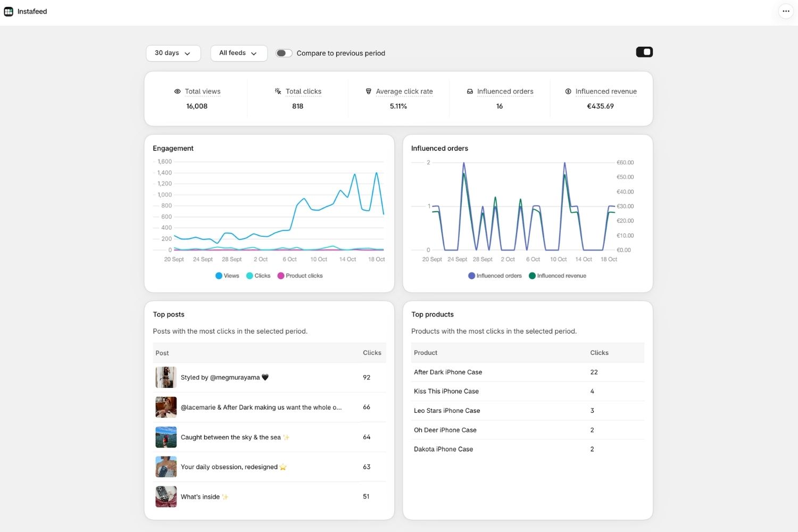Open thumbnail of @lacemarie & After Dark post
Screen dimensions: 798x532
[x=166, y=407]
